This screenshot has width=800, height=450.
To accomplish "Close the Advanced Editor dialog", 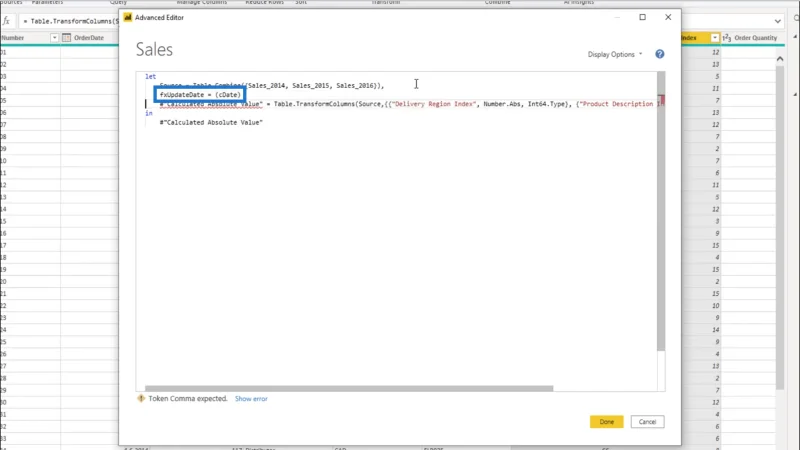I will 668,17.
